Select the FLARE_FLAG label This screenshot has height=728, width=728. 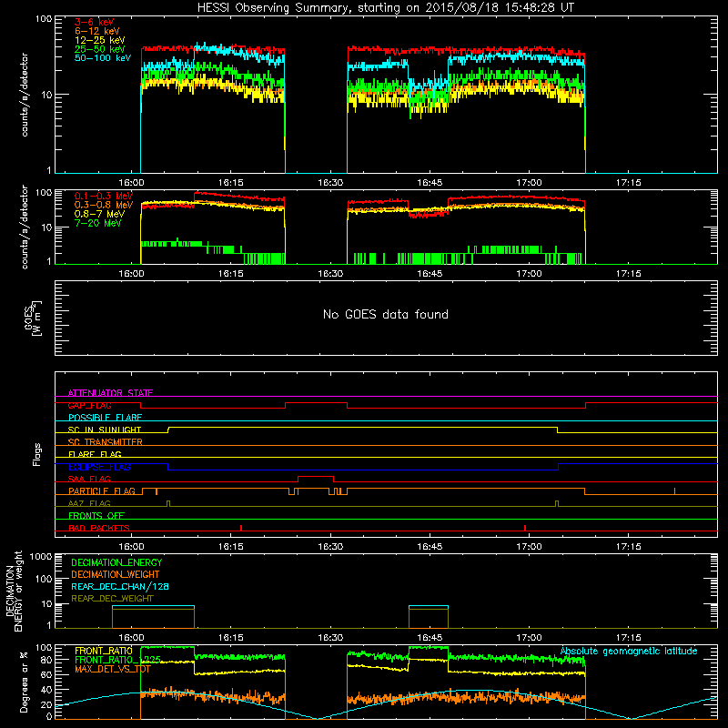95,454
